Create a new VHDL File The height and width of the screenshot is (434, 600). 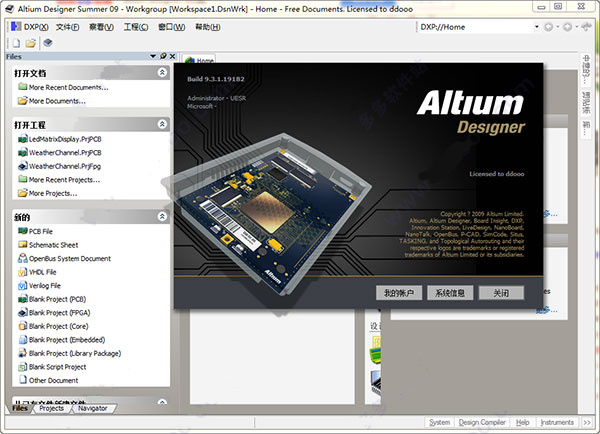point(43,272)
